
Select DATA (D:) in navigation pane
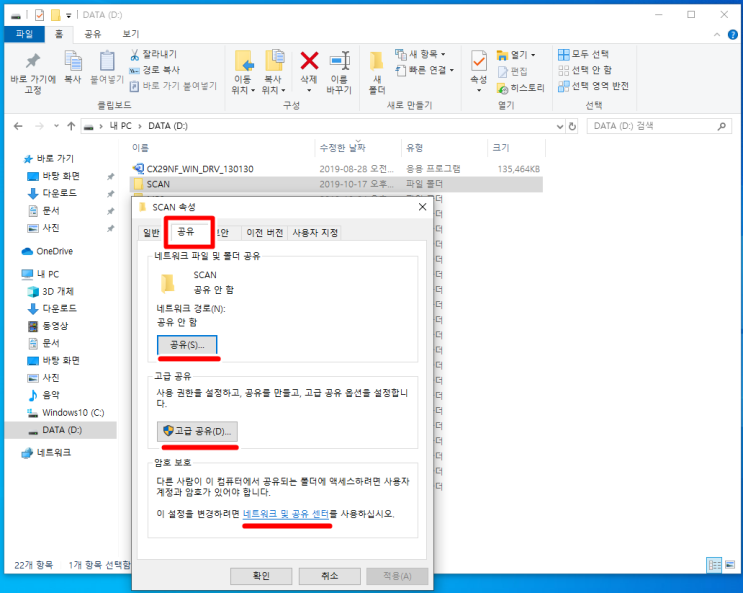coord(61,430)
